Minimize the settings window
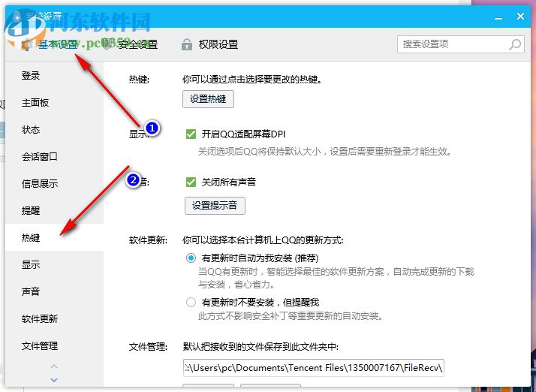Image resolution: width=536 pixels, height=392 pixels. coord(498,17)
